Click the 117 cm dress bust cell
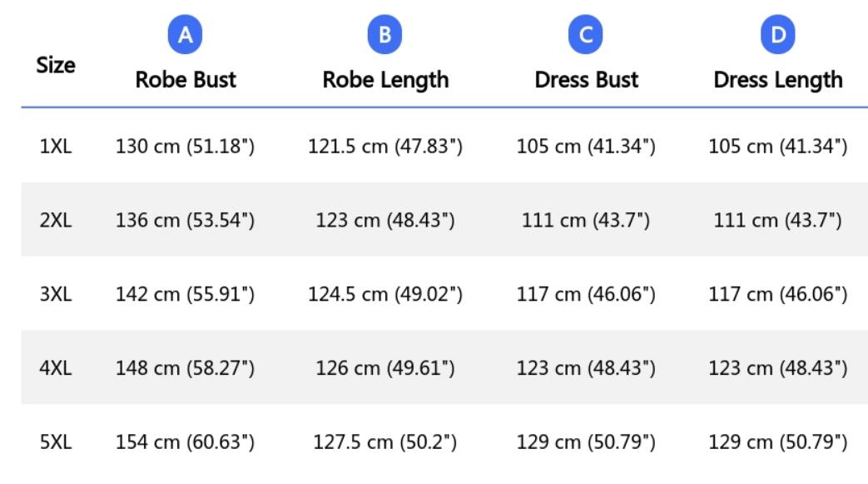The image size is (868, 484). pyautogui.click(x=586, y=294)
